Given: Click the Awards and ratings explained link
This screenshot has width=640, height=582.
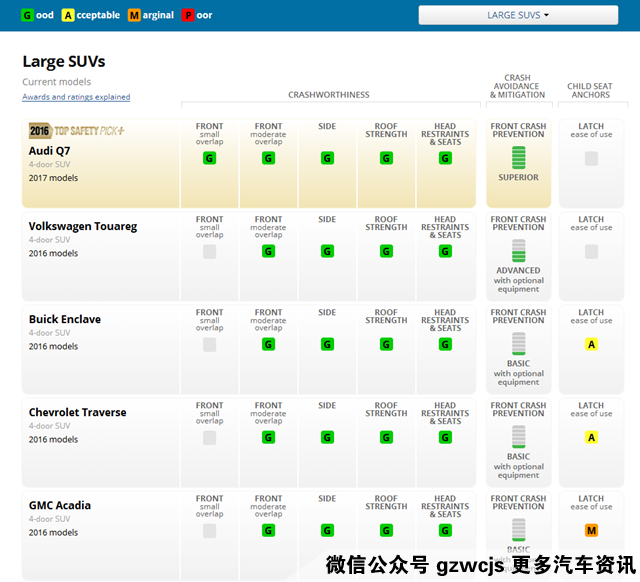Looking at the screenshot, I should pyautogui.click(x=76, y=97).
